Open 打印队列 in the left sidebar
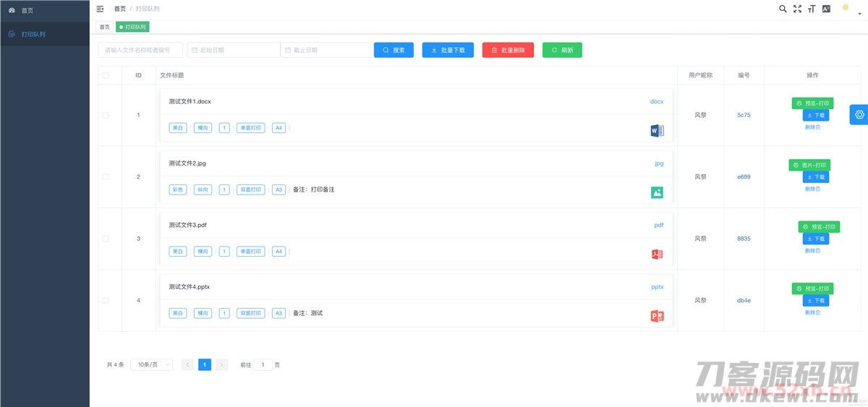The image size is (868, 407). 33,34
